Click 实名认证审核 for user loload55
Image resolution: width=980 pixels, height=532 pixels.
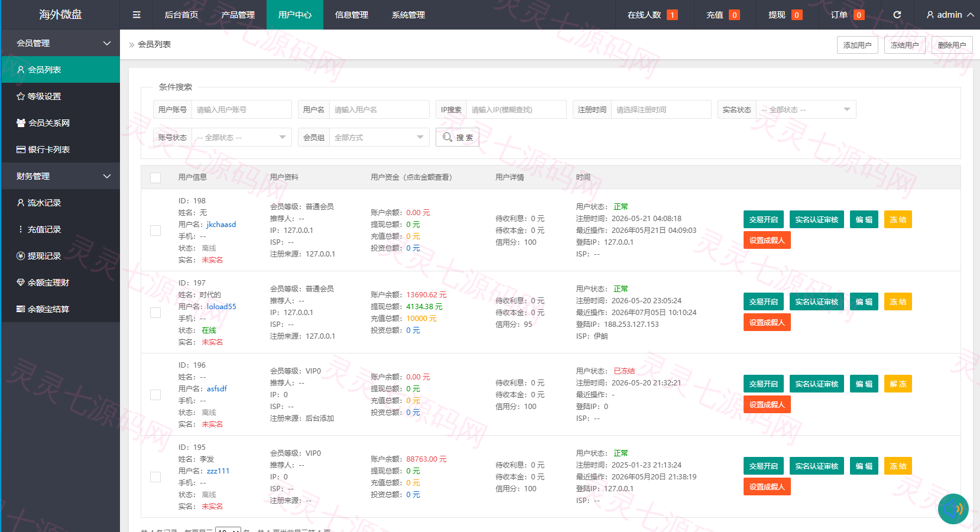[817, 301]
